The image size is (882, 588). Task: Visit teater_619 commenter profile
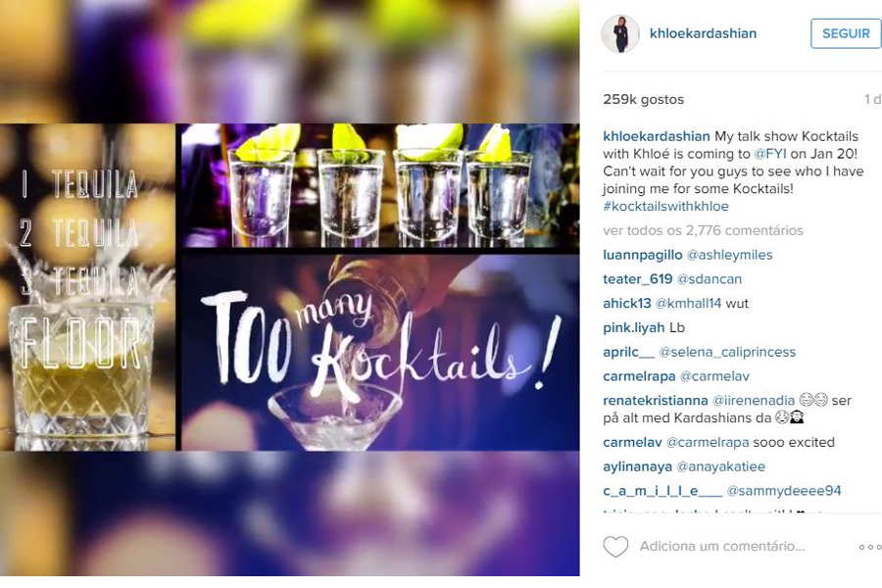click(x=637, y=279)
